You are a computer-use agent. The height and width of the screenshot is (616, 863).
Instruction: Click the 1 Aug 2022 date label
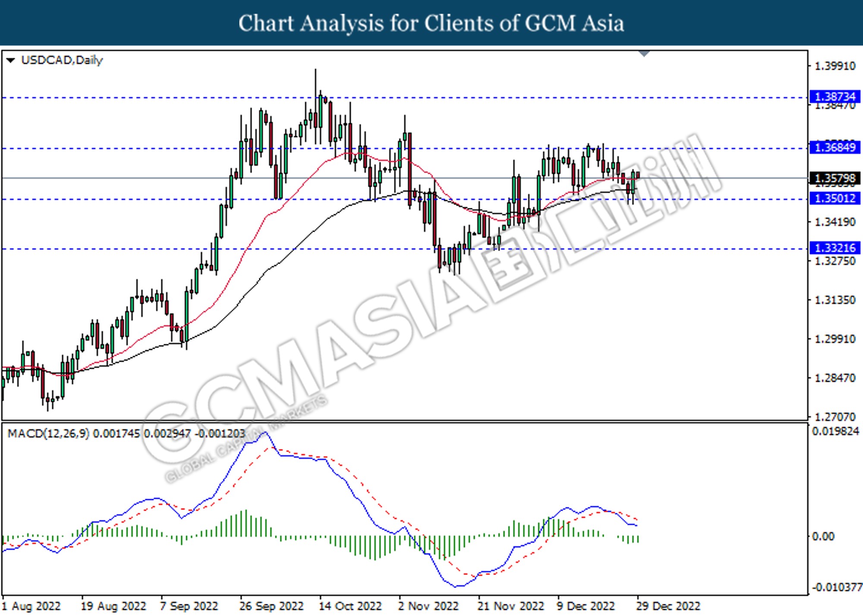31,606
